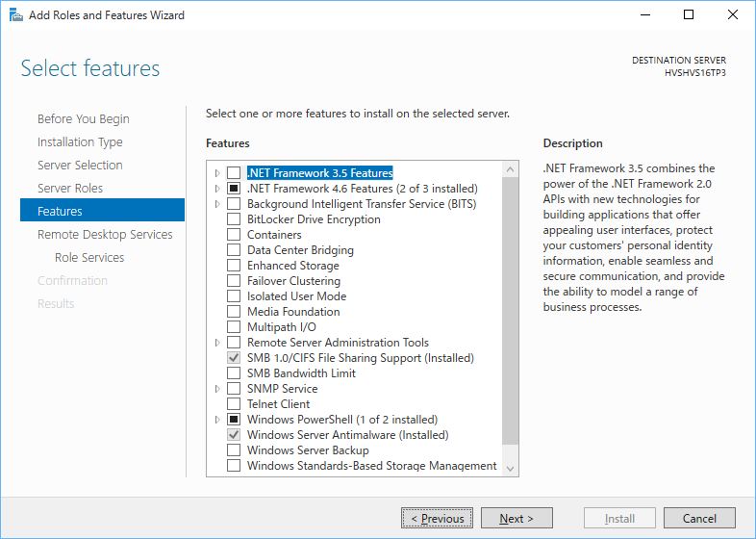Viewport: 756px width, 539px height.
Task: Select .NET Framework 3.5 Features label
Action: click(320, 172)
